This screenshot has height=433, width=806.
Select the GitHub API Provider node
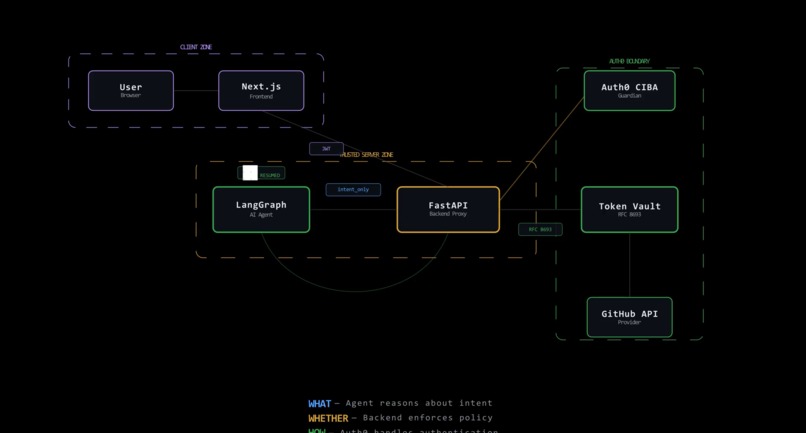coord(629,317)
